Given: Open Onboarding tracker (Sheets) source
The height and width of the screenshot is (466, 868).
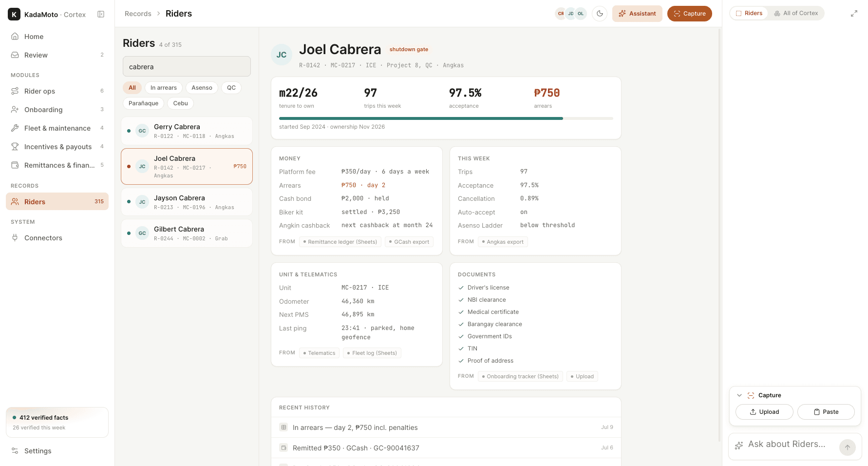Looking at the screenshot, I should [x=520, y=376].
